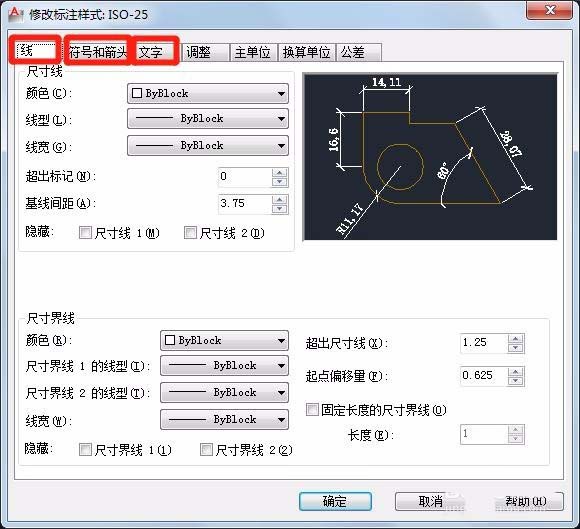Click the ByBlock color swatch in 尺寸线 颜色

tap(137, 93)
